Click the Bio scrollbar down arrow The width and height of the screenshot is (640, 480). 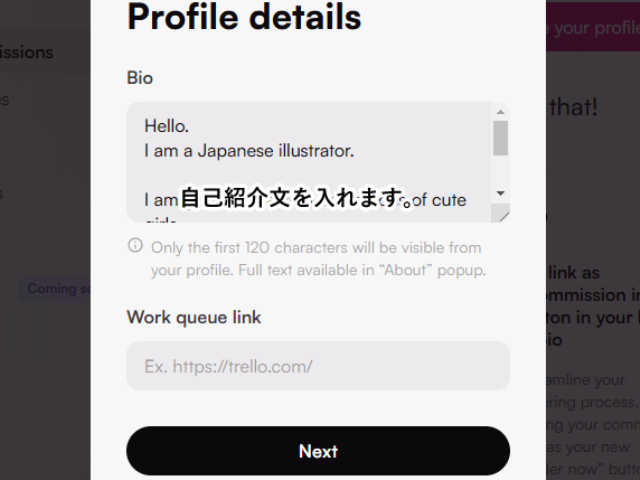pos(501,193)
